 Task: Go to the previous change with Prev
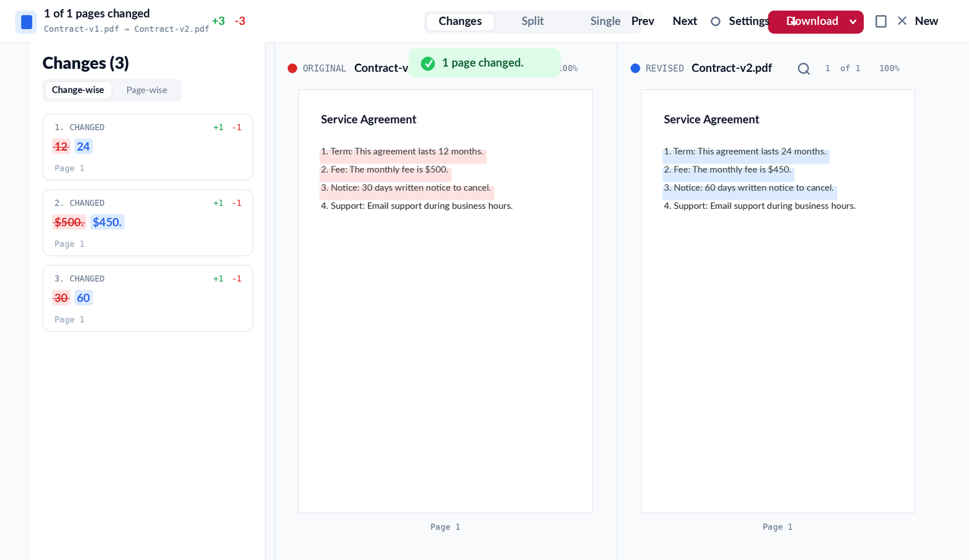pos(643,21)
